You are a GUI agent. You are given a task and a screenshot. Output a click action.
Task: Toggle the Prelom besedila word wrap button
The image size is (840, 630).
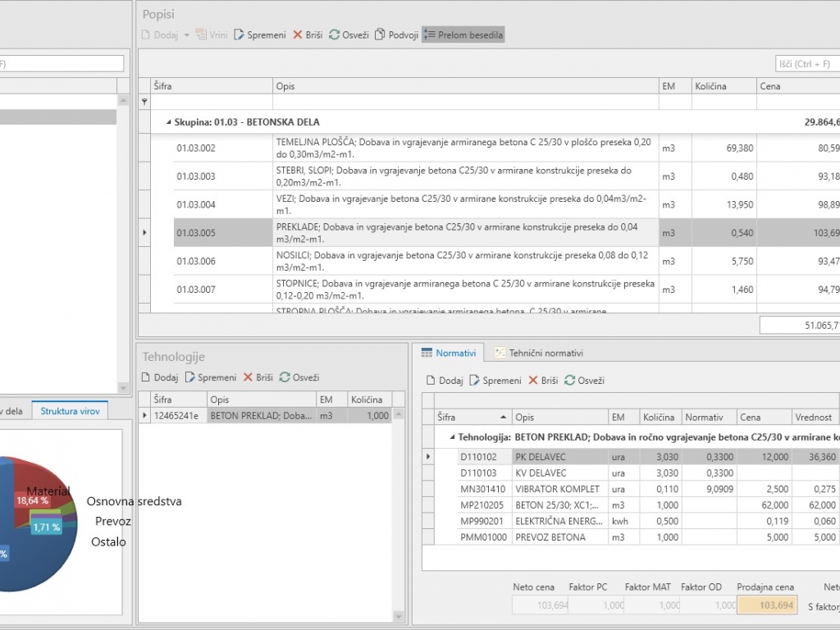click(463, 35)
